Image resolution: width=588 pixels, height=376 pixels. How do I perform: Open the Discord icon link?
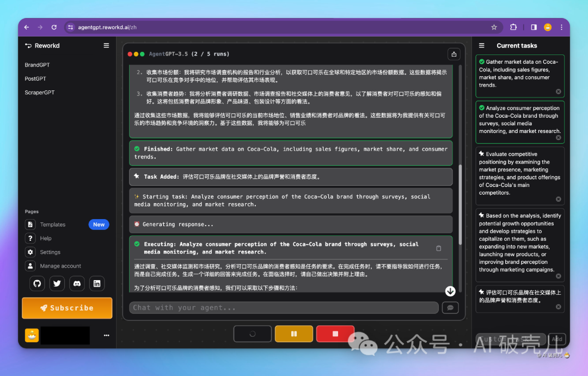point(77,283)
